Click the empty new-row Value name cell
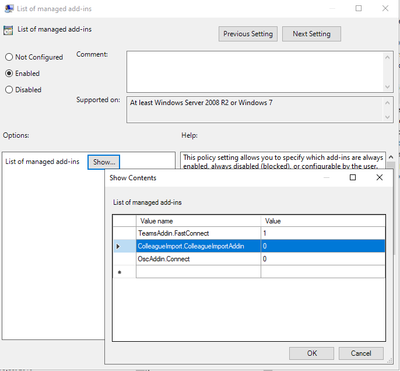Viewport: 400px width, 371px height. [198, 272]
